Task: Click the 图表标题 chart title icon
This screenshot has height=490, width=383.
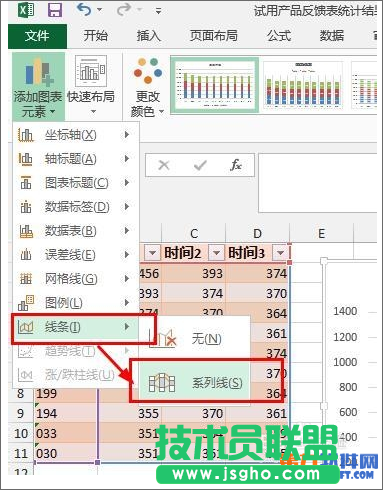Action: 25,183
